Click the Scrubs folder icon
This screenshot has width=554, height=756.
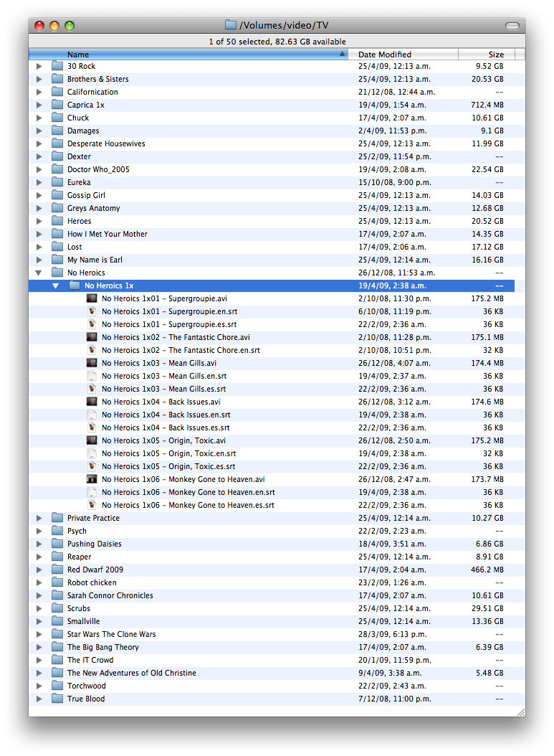[57, 608]
